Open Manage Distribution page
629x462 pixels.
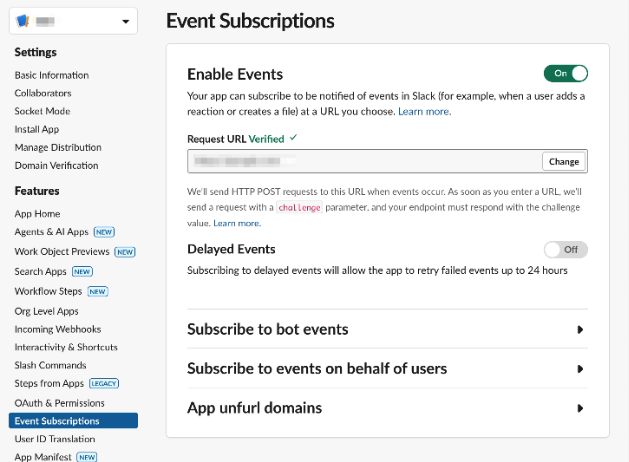58,147
